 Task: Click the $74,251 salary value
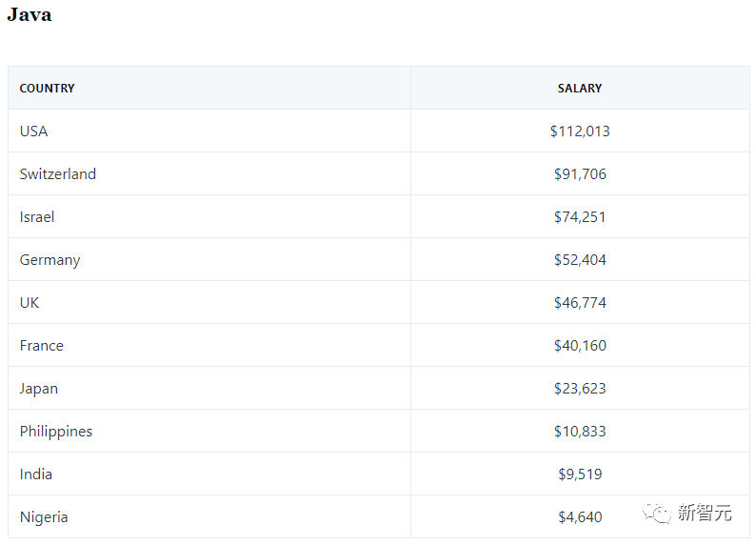580,217
